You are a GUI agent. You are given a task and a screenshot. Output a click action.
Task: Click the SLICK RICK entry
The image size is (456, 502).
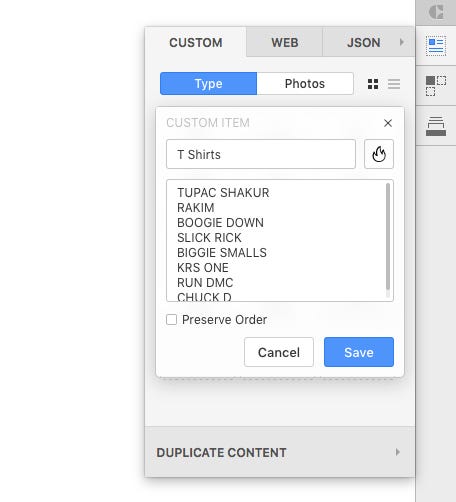(x=209, y=238)
